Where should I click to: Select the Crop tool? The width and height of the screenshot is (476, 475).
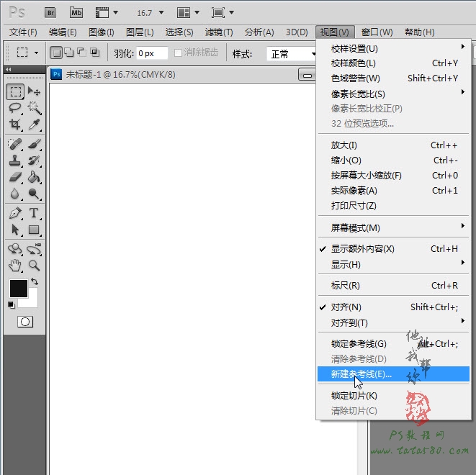click(15, 125)
